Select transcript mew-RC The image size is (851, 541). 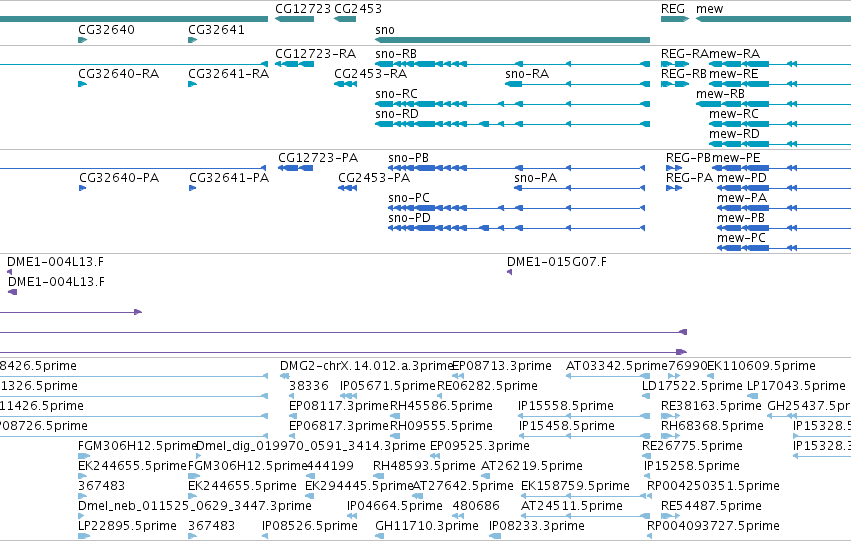733,114
